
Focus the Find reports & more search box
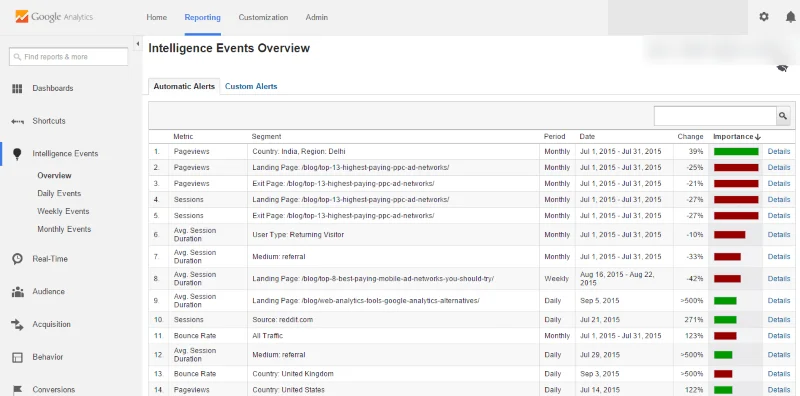pyautogui.click(x=68, y=57)
